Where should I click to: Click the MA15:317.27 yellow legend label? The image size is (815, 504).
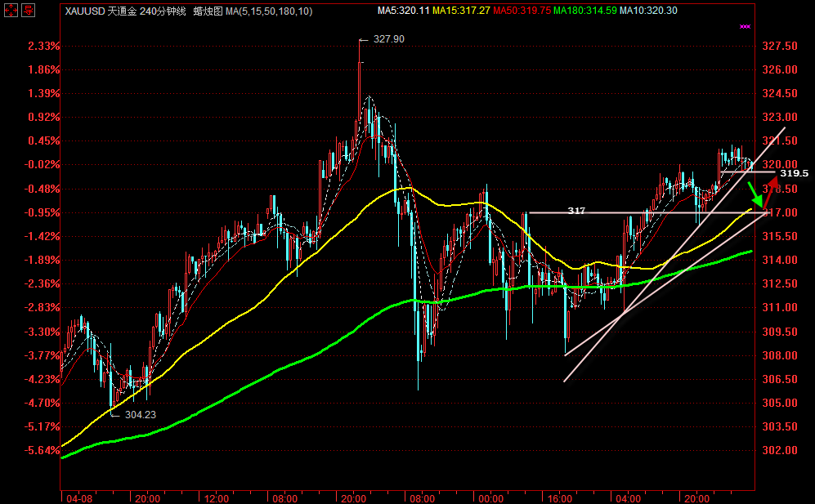[x=467, y=11]
